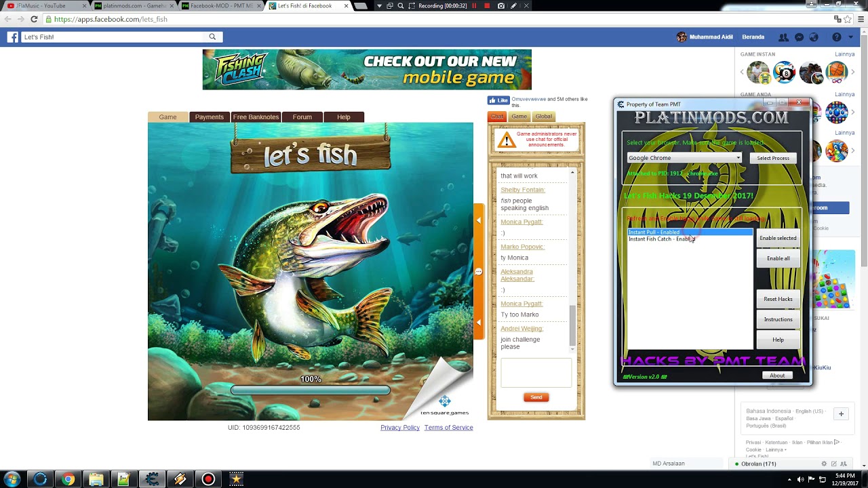This screenshot has width=868, height=488.
Task: Open the help question mark icon
Action: (837, 37)
